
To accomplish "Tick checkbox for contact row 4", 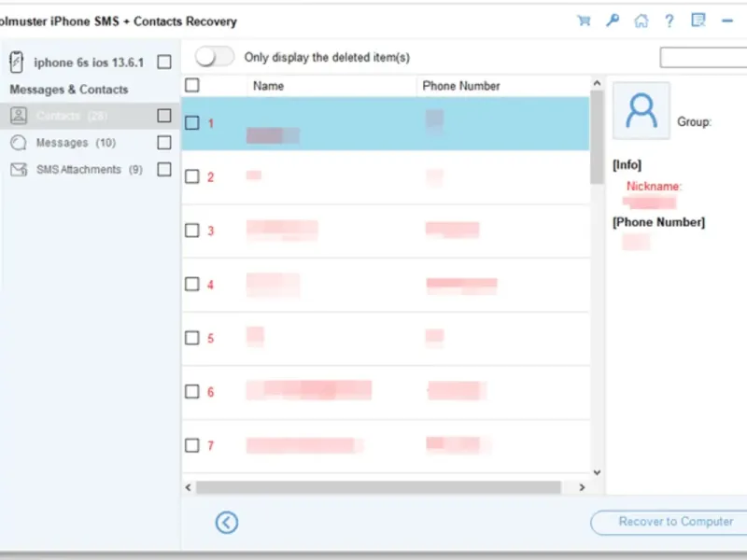I will (x=192, y=285).
